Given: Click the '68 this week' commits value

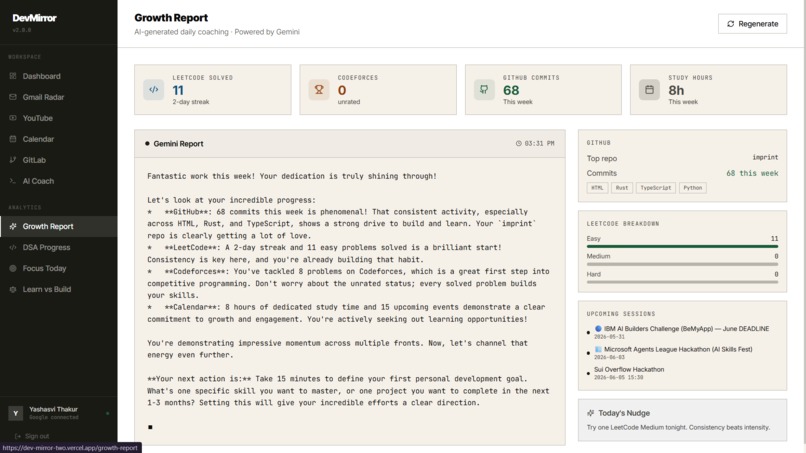Looking at the screenshot, I should 752,173.
